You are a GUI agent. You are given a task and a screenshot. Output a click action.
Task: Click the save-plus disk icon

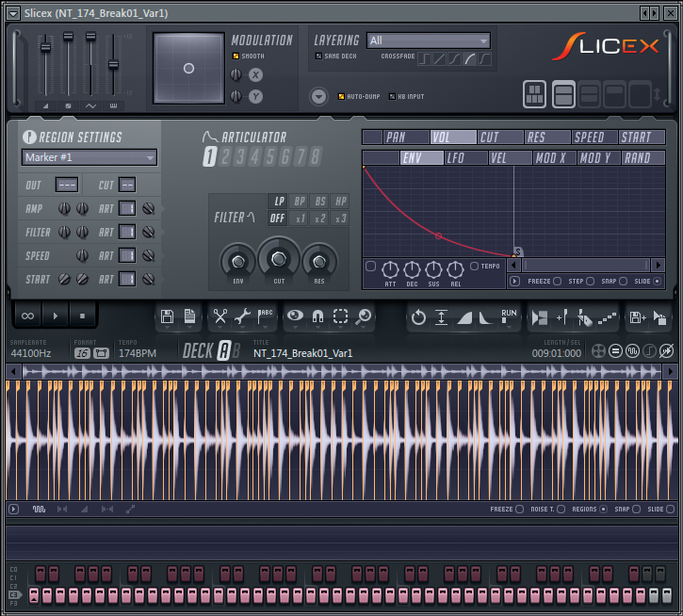(637, 317)
